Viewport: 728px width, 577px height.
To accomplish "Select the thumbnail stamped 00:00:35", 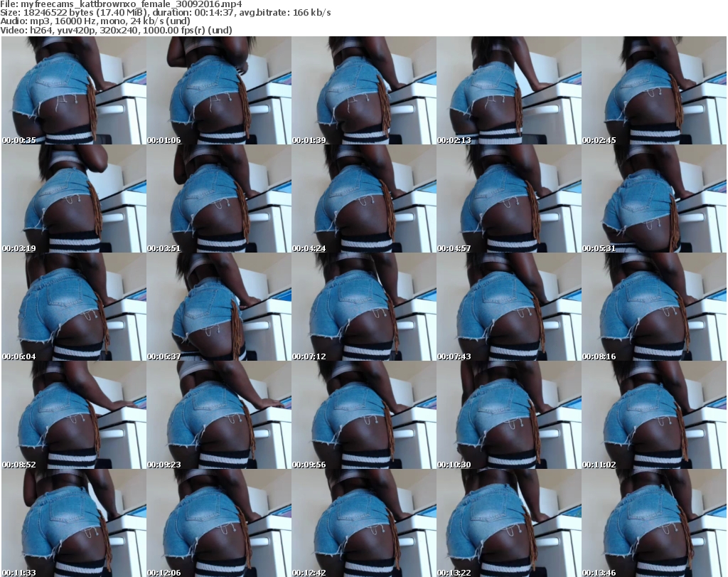I will [x=74, y=90].
